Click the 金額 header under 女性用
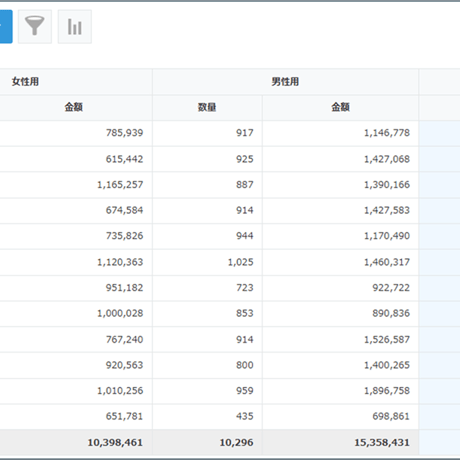 click(x=73, y=107)
